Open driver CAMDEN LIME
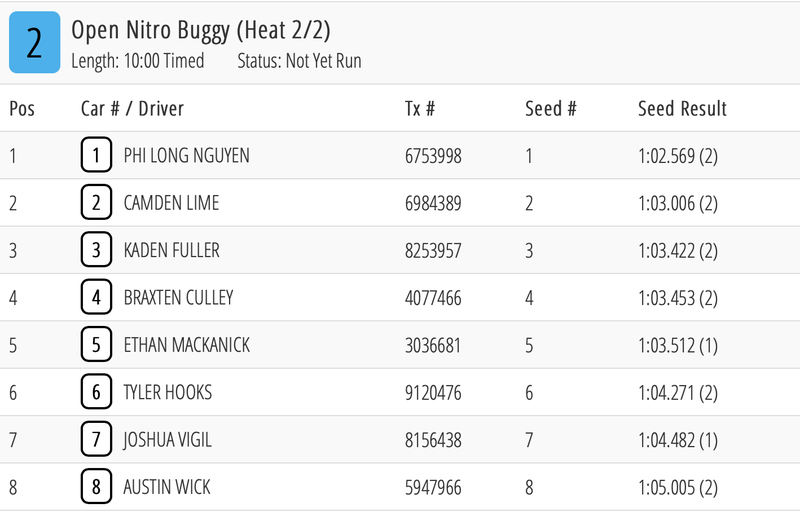Viewport: 800px width, 512px height. click(171, 203)
